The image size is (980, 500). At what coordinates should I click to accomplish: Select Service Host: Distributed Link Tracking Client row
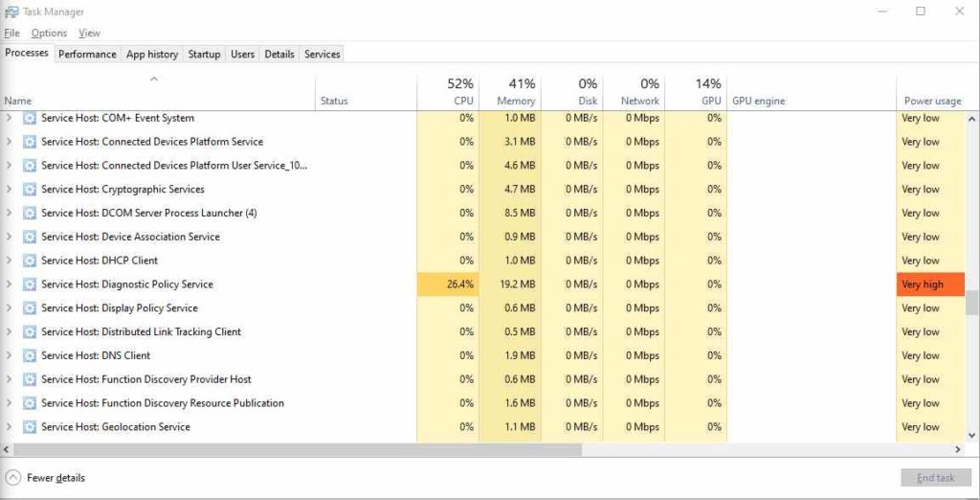pyautogui.click(x=482, y=331)
